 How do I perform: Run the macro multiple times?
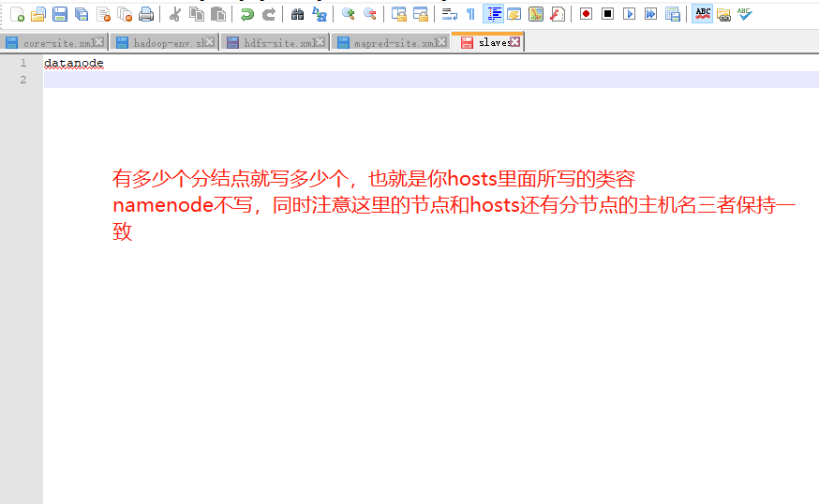651,14
